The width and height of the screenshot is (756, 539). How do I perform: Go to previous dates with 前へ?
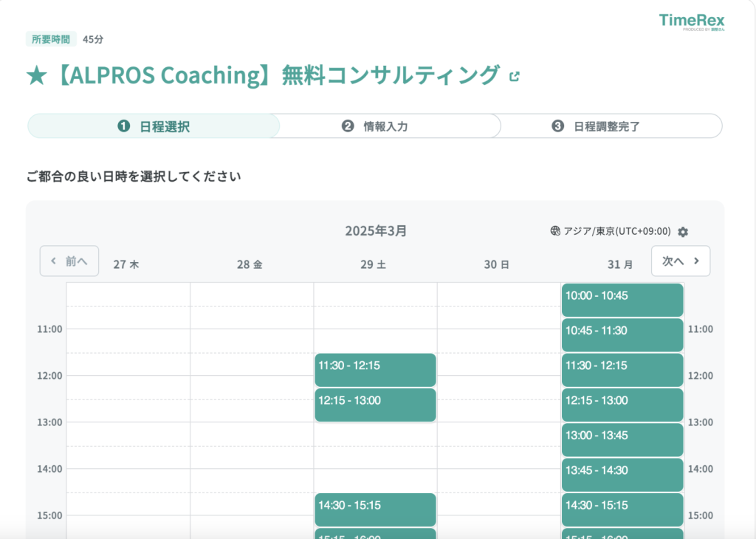[x=69, y=261]
